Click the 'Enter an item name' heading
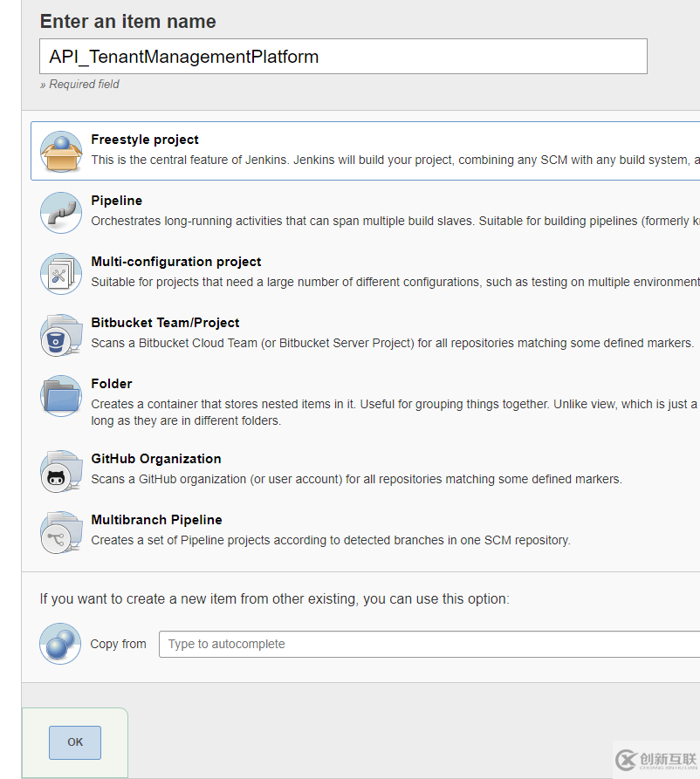This screenshot has height=779, width=700. [x=127, y=21]
